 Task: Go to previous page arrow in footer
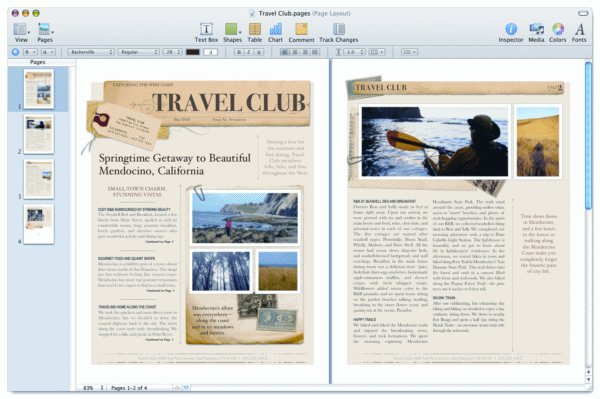pos(177,388)
